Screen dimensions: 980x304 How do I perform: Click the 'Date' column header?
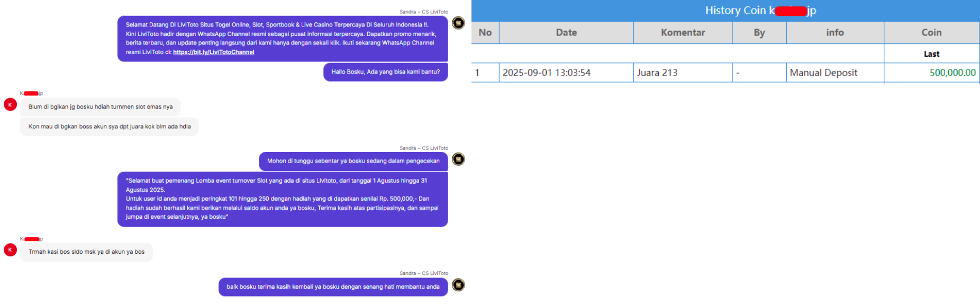click(x=566, y=33)
